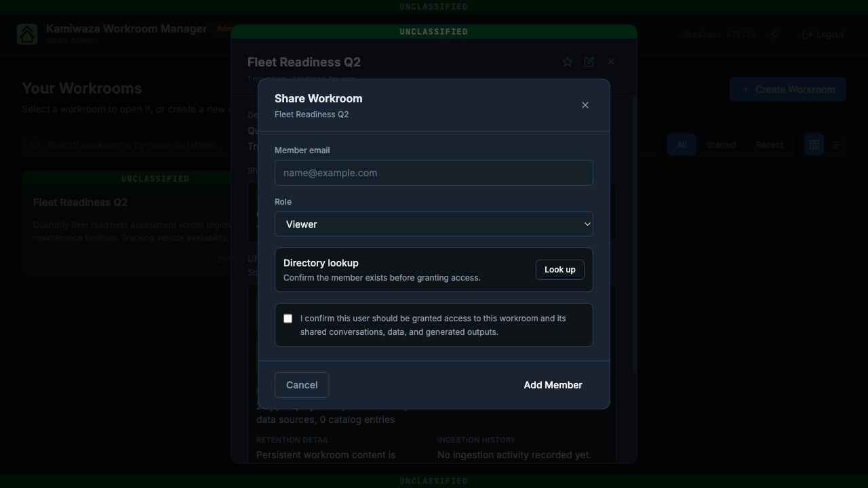868x488 pixels.
Task: Click the "RETENTION DETAIL" label
Action: [x=293, y=440]
